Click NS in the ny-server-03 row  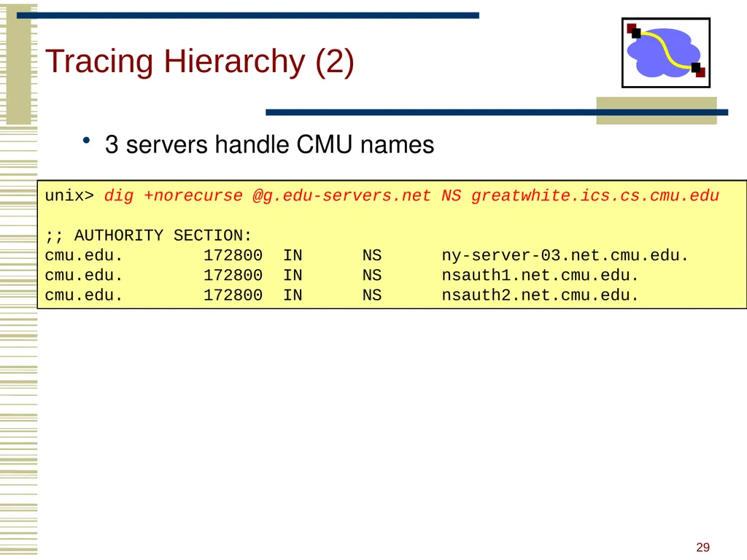pyautogui.click(x=372, y=256)
